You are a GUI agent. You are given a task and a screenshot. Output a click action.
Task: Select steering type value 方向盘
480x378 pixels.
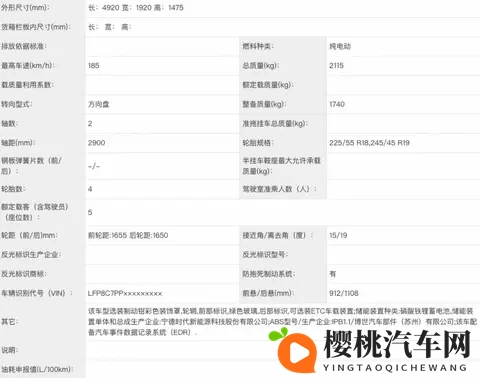tap(99, 104)
